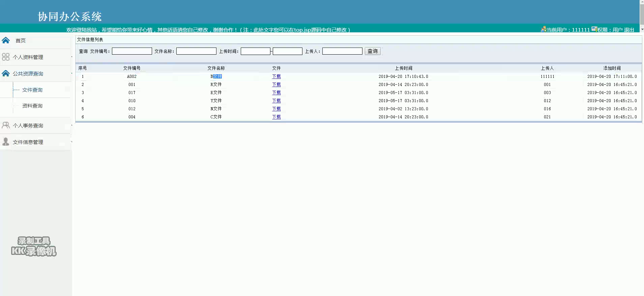Click the permission icon beside 权限
Screen dimensions: 644x296
point(594,29)
